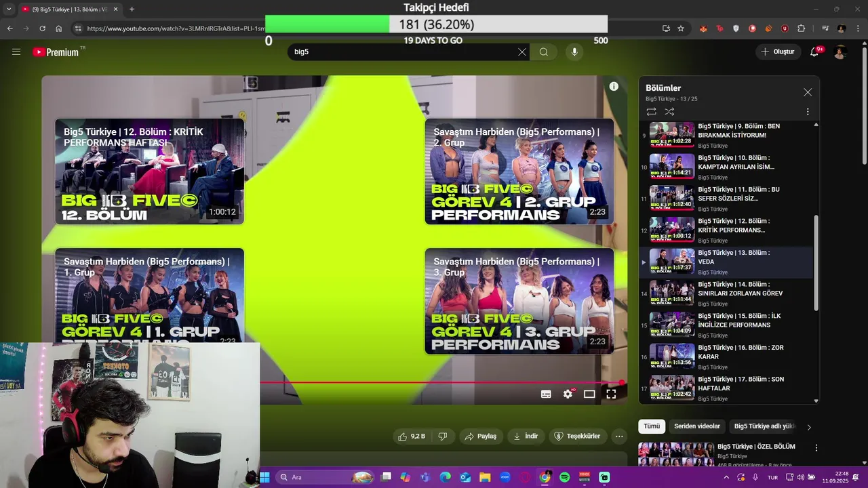
Task: Close the Big5 Türkiye browser tab
Action: [115, 9]
